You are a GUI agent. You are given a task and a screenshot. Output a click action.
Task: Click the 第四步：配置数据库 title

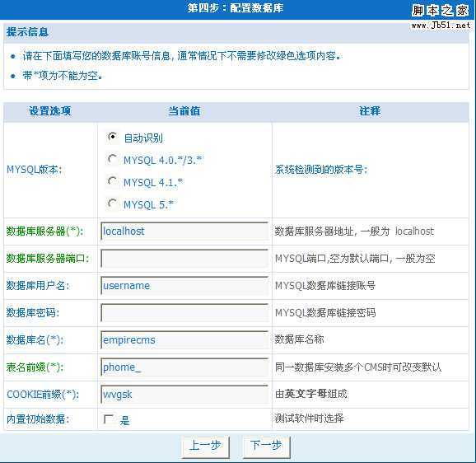(x=236, y=8)
